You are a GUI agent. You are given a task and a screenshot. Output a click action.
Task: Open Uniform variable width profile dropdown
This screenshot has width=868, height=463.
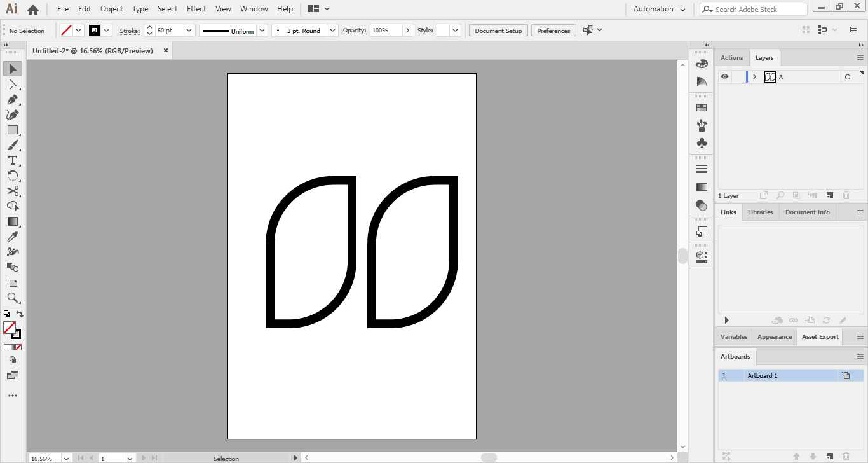pos(262,31)
